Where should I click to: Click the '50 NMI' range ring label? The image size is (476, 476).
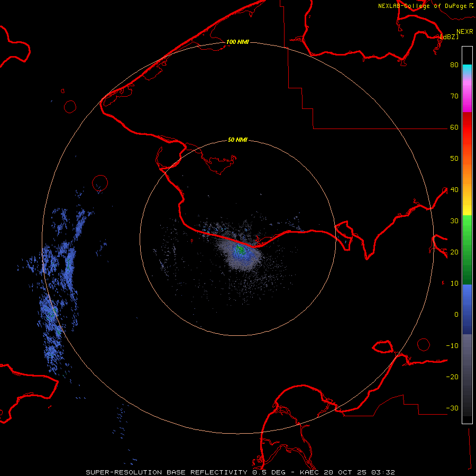pyautogui.click(x=237, y=140)
